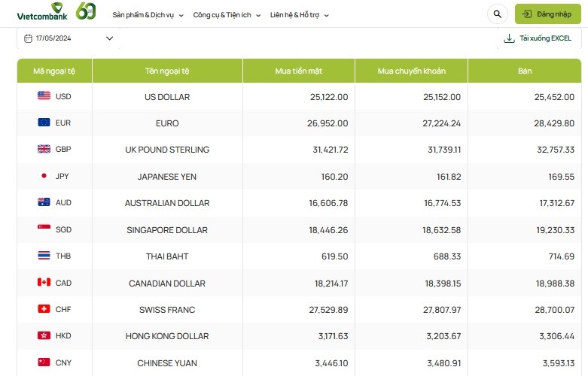Click the Bán column header
The image size is (588, 376).
[x=525, y=71]
